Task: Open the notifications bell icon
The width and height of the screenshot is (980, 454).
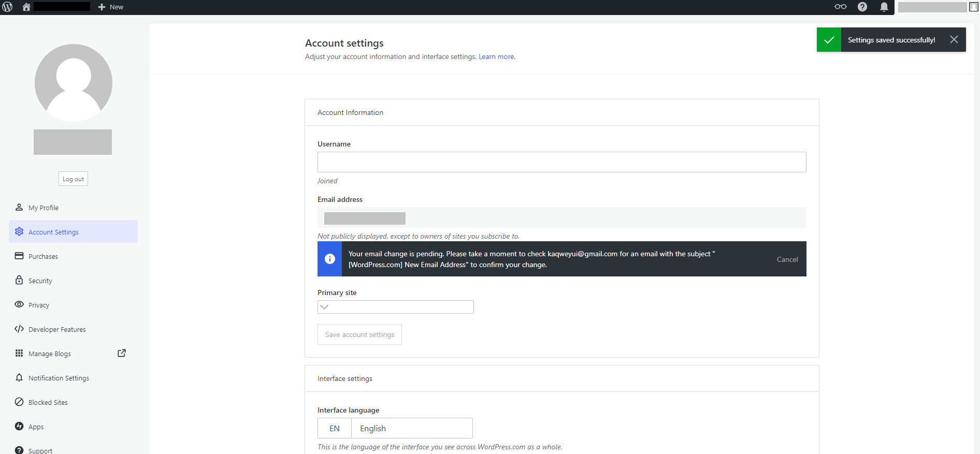Action: [x=884, y=7]
